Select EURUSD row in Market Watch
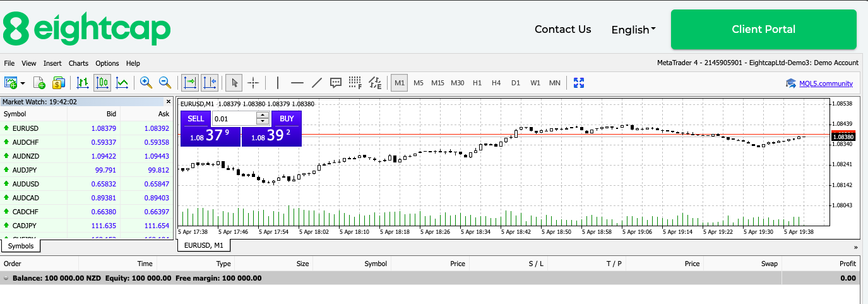 (x=86, y=128)
